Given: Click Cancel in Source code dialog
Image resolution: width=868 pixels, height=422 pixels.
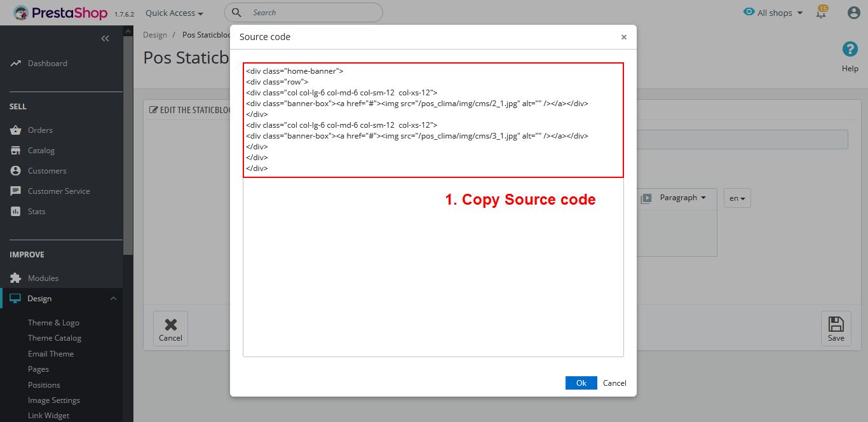Looking at the screenshot, I should pyautogui.click(x=614, y=383).
